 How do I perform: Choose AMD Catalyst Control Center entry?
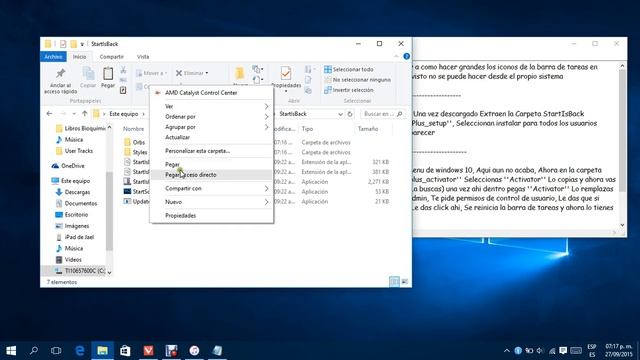point(211,93)
